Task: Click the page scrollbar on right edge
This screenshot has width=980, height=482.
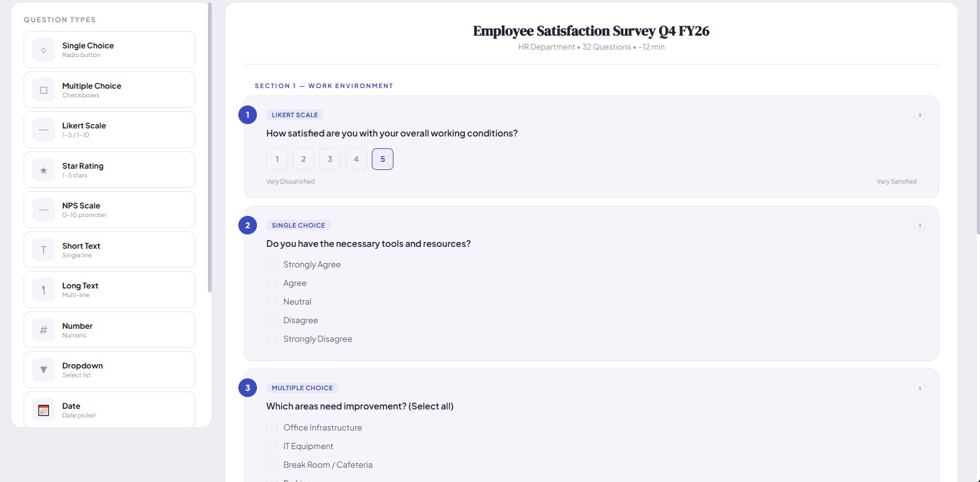Action: [x=978, y=118]
